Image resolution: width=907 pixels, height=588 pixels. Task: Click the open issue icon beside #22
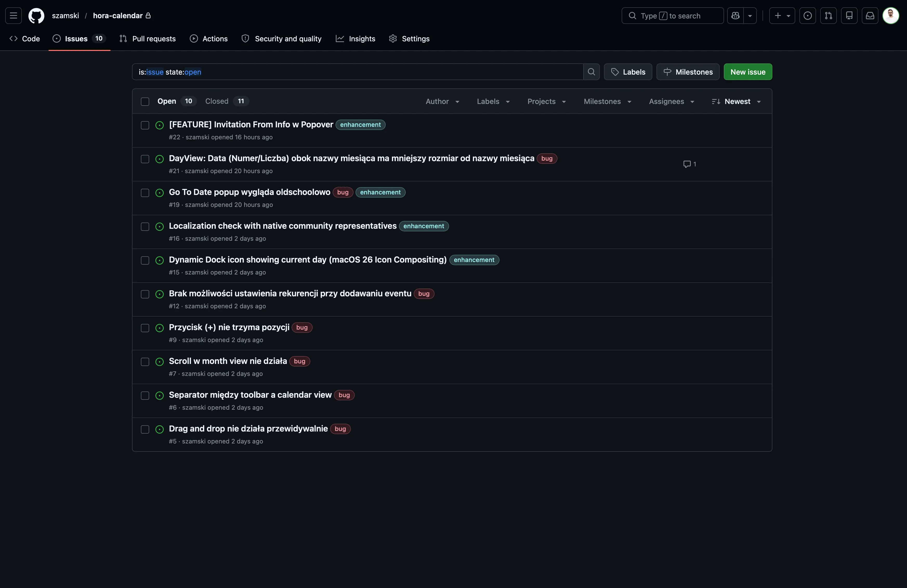coord(159,125)
